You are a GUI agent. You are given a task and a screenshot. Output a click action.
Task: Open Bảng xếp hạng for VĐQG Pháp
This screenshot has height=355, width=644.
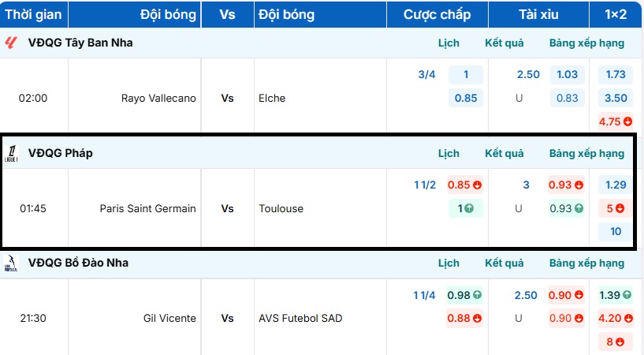586,153
